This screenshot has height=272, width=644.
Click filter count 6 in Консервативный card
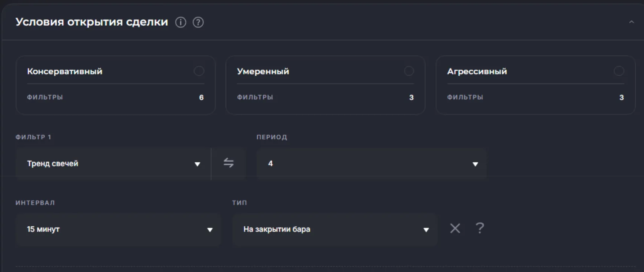[201, 97]
